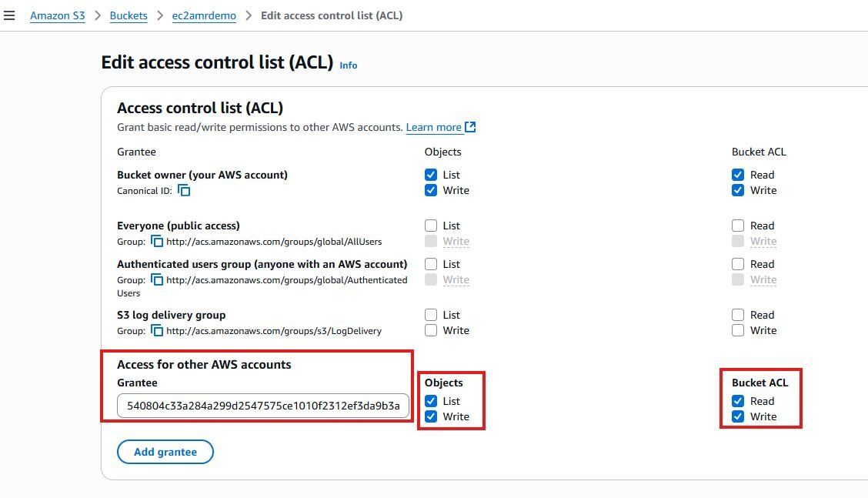Viewport: 868px width, 498px height.
Task: Open the navigation sidebar menu
Action: coord(9,15)
